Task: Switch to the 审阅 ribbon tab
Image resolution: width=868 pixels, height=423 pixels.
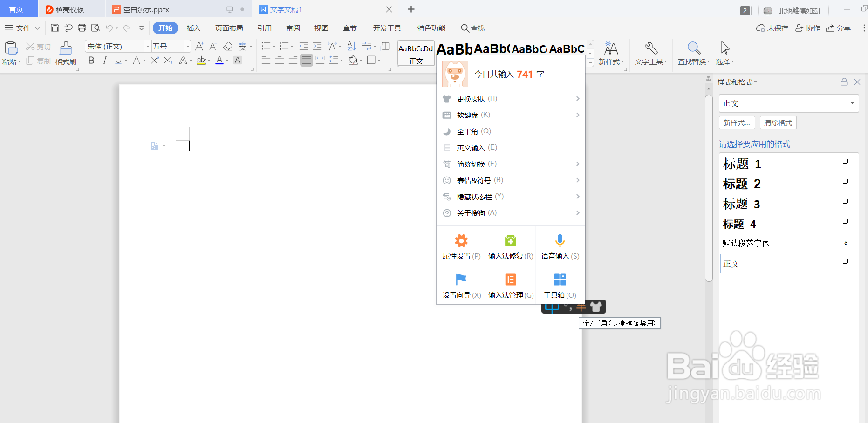Action: (x=293, y=28)
